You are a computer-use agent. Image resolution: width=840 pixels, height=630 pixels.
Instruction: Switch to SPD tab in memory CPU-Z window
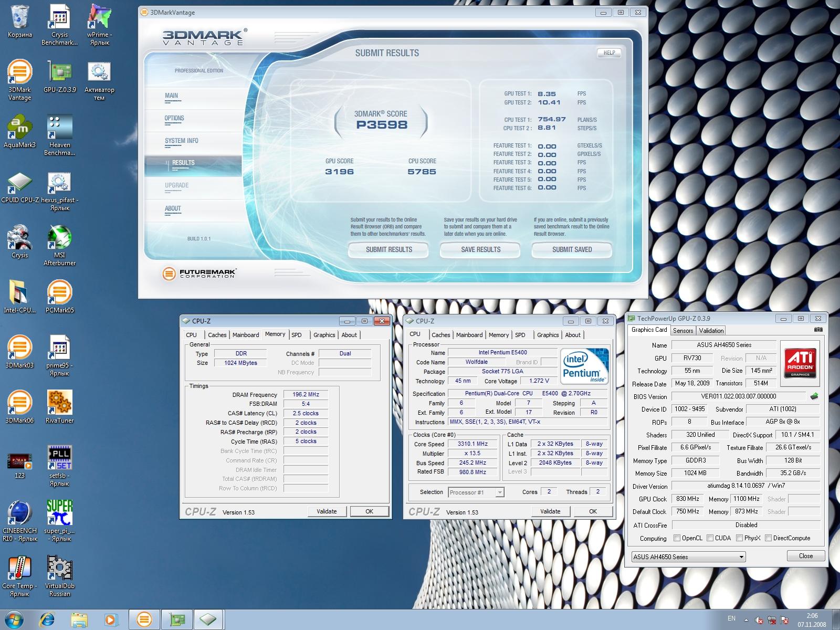tap(297, 335)
